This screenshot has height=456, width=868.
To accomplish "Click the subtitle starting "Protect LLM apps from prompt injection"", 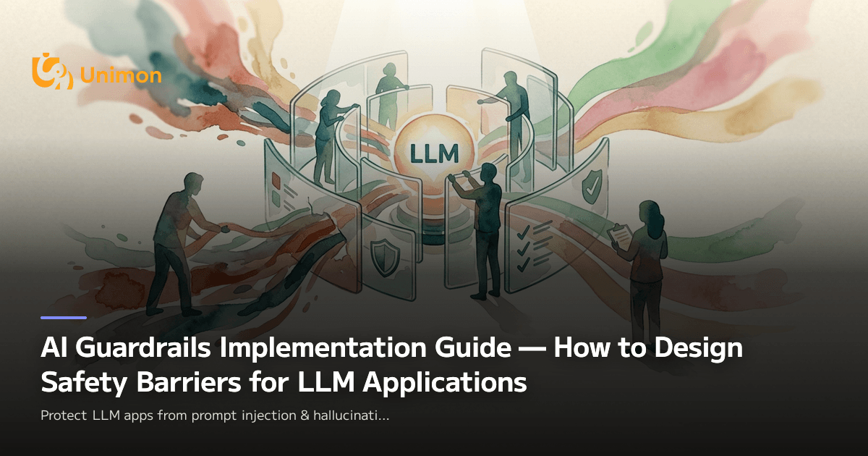I will 216,417.
